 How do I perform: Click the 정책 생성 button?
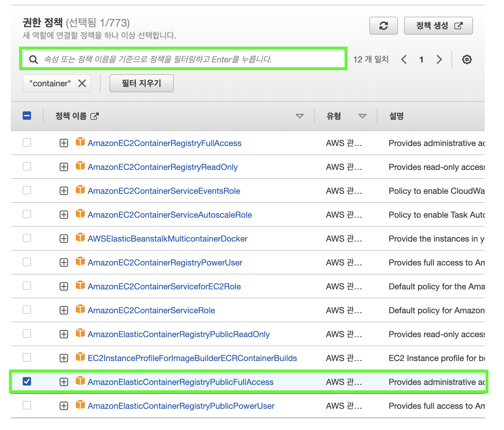pyautogui.click(x=438, y=26)
